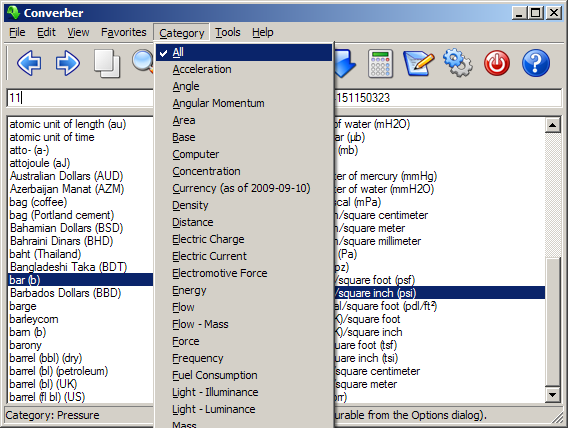568x428 pixels.
Task: Click the output result field
Action: click(447, 98)
